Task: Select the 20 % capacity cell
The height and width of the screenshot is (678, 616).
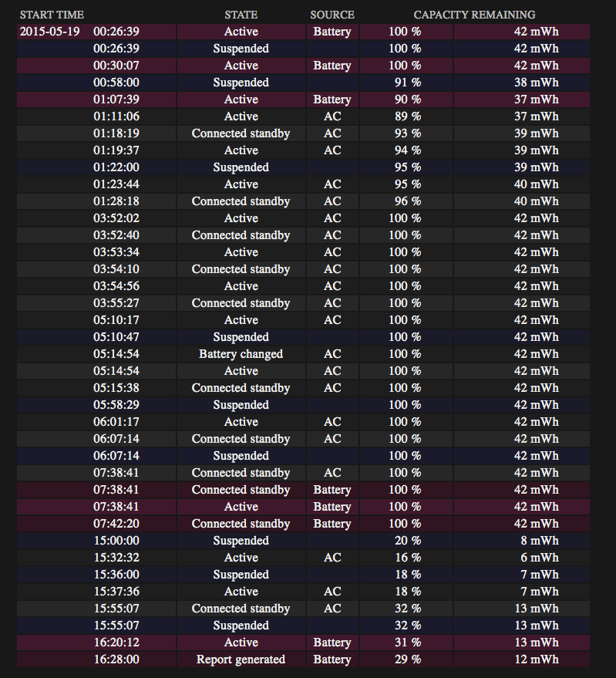Action: pos(407,541)
